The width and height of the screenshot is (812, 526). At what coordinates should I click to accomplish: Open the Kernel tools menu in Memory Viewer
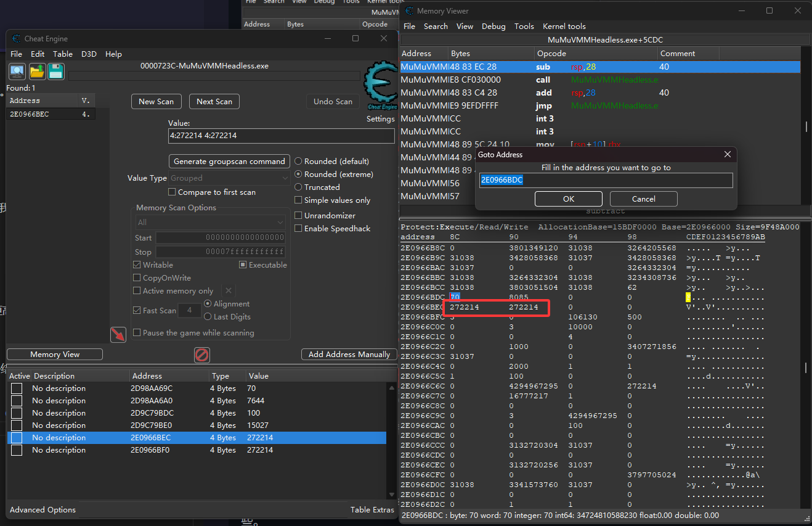564,27
